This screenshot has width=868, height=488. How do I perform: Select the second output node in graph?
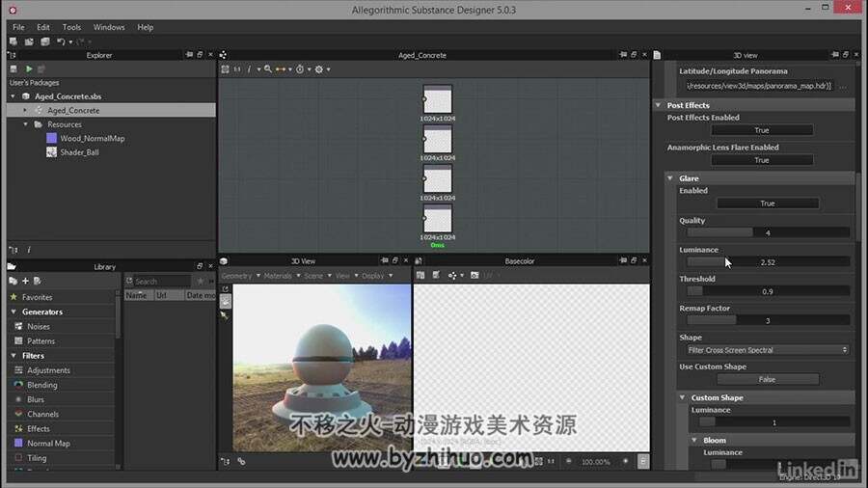click(437, 140)
